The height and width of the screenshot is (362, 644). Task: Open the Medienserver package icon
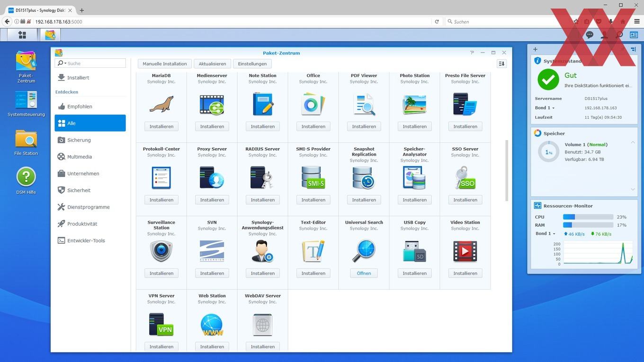(x=212, y=104)
